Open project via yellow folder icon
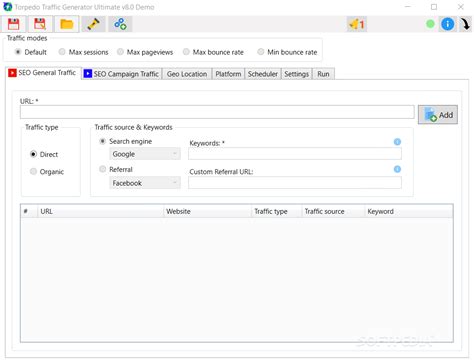 [x=67, y=24]
